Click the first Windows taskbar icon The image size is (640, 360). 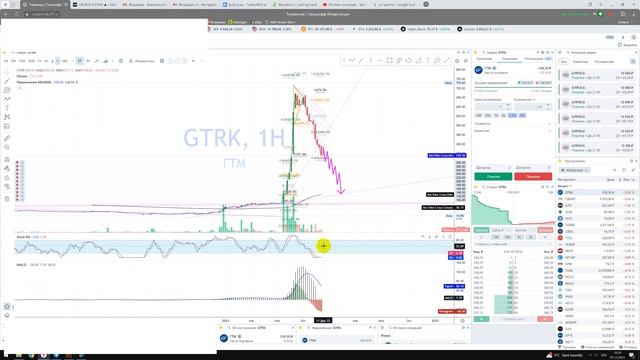[x=18, y=356]
